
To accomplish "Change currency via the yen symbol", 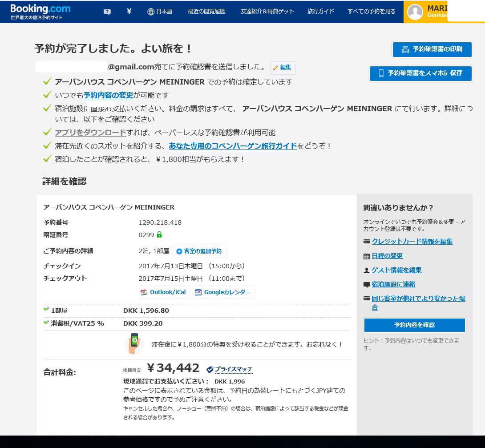I will [129, 12].
